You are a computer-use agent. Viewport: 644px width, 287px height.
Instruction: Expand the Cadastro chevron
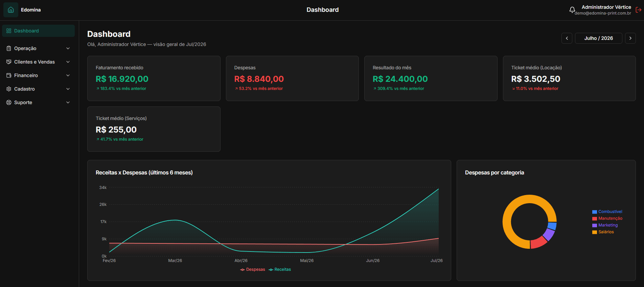(68, 89)
